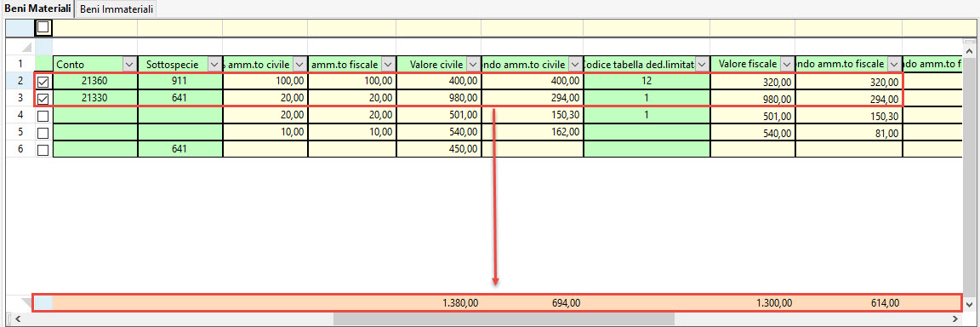Select Sottospecie cell 641 in row 6
980x327 pixels.
[180, 149]
